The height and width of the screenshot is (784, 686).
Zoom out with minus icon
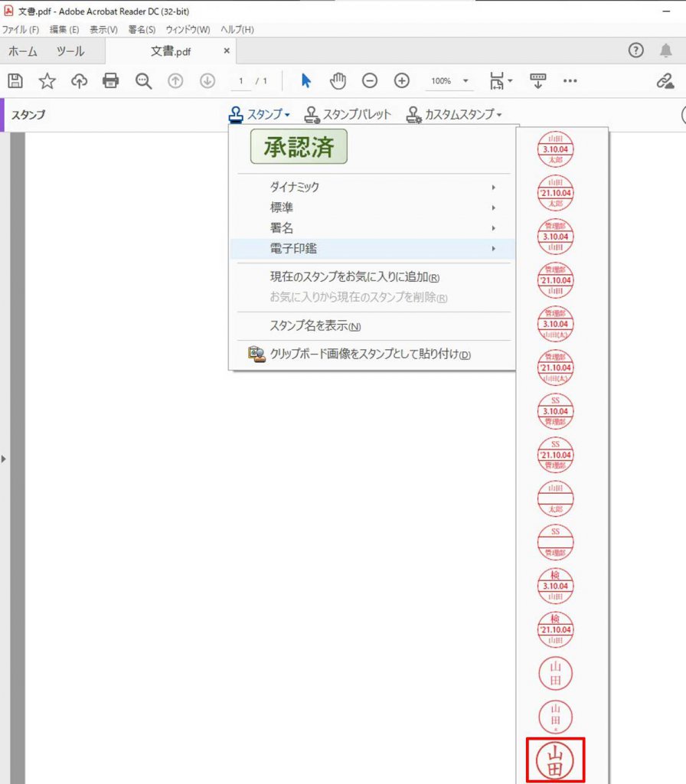(370, 80)
